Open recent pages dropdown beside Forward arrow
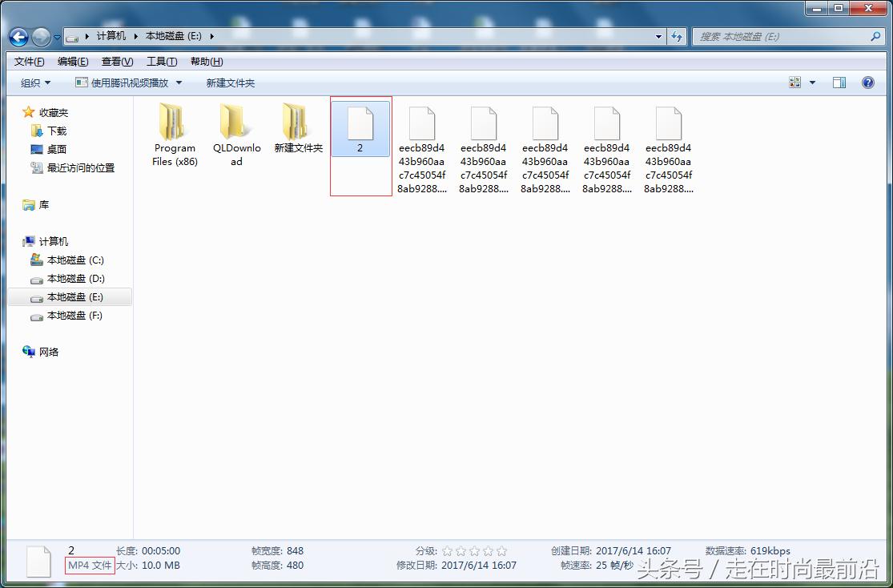Viewport: 893px width, 588px height. [x=57, y=38]
